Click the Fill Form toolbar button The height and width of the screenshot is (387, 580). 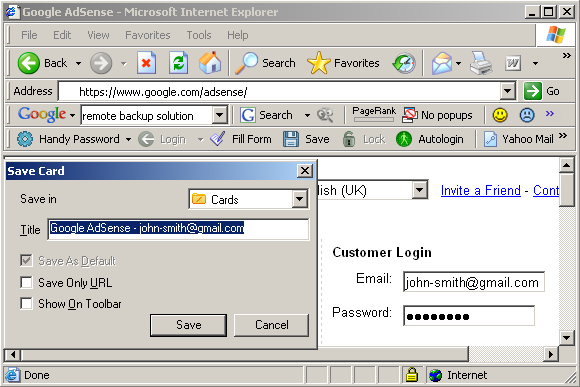tap(241, 139)
